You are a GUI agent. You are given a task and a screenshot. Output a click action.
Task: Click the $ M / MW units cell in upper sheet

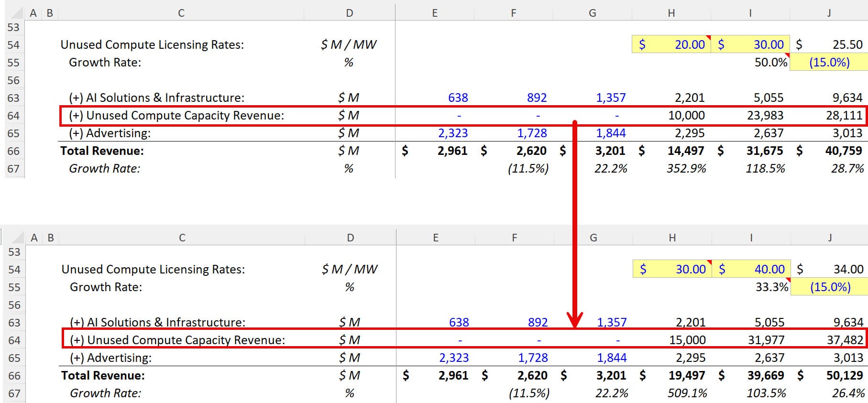click(349, 44)
